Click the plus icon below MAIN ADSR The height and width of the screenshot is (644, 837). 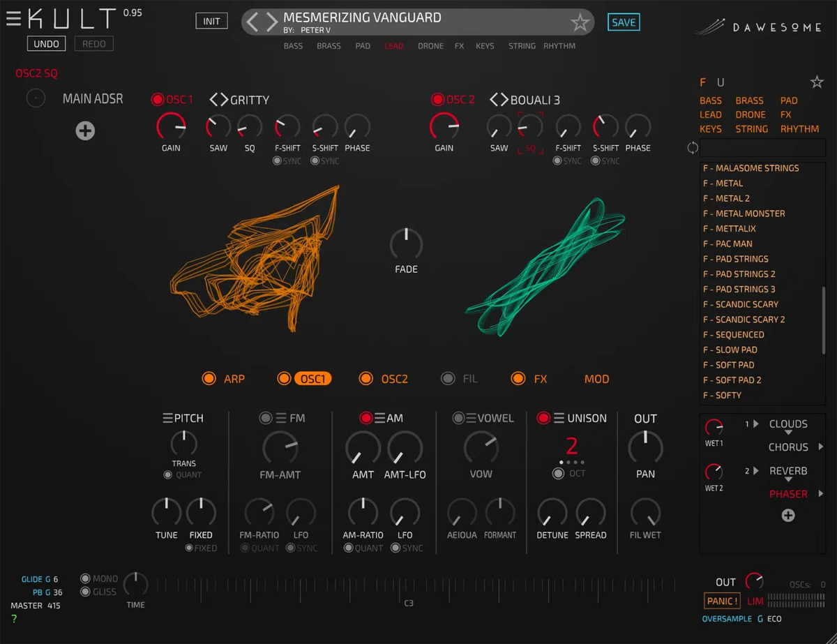85,130
